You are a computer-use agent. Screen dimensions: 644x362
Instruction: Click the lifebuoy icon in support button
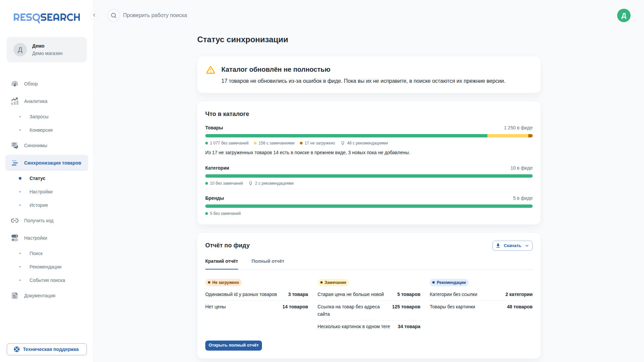pyautogui.click(x=17, y=349)
